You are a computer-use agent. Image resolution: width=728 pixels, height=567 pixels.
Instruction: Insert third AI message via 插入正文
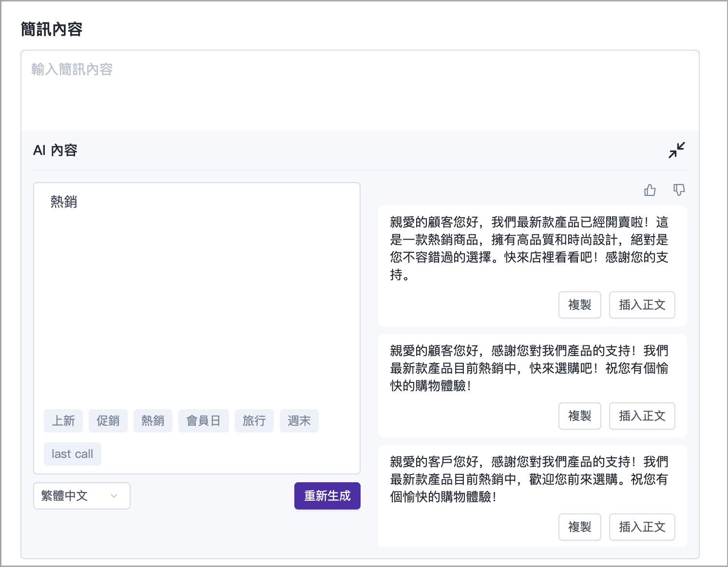click(642, 527)
